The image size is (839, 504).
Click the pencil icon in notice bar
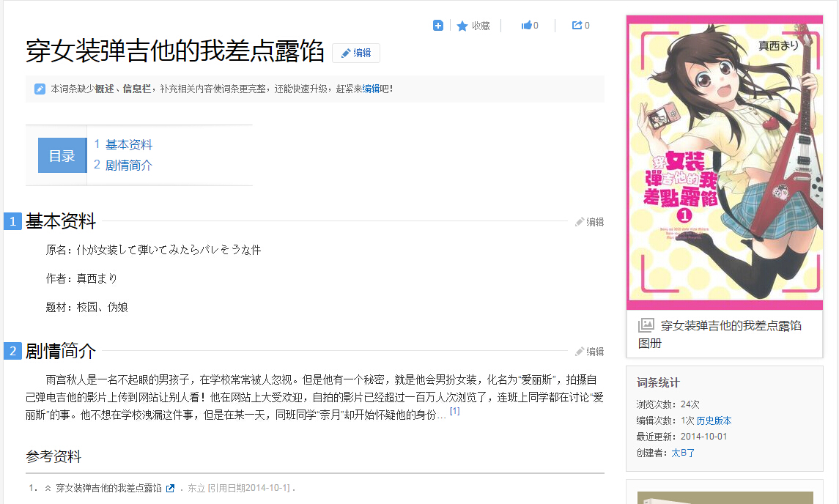click(40, 89)
